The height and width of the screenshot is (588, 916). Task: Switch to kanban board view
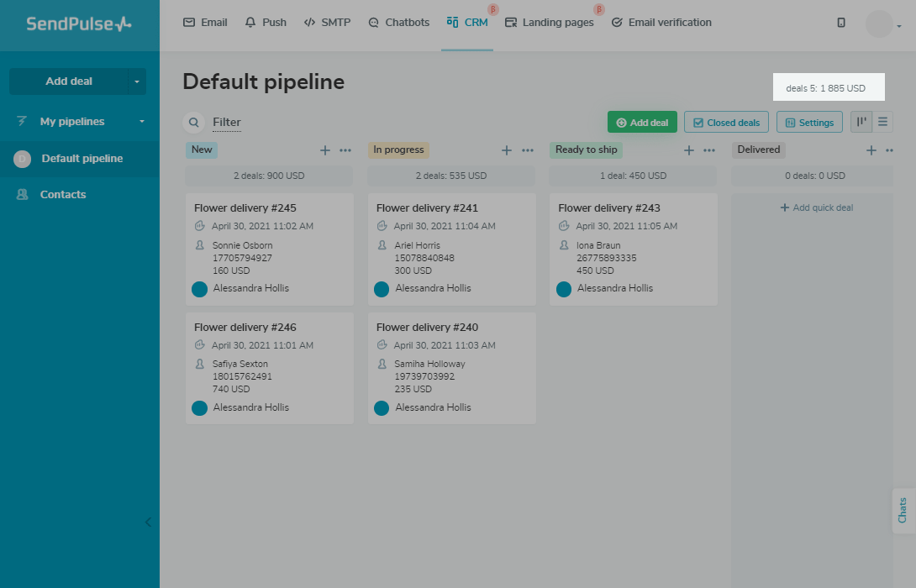[861, 122]
